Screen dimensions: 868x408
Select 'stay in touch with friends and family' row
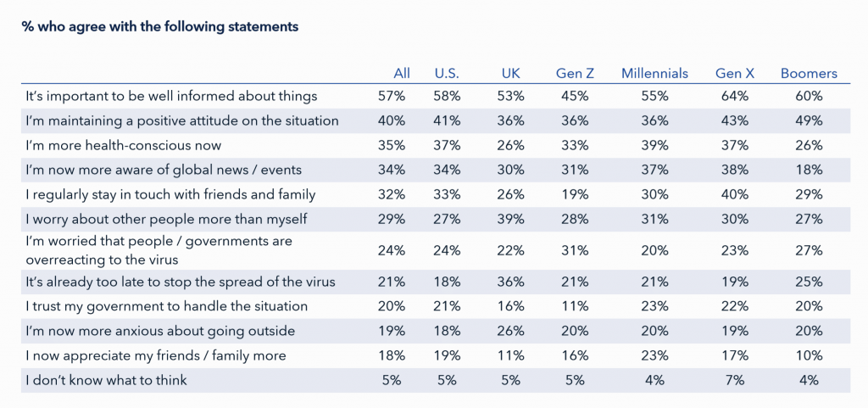coord(170,194)
